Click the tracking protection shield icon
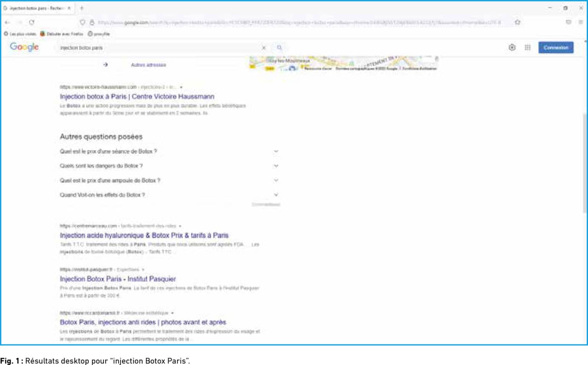588x365 pixels. pyautogui.click(x=82, y=22)
